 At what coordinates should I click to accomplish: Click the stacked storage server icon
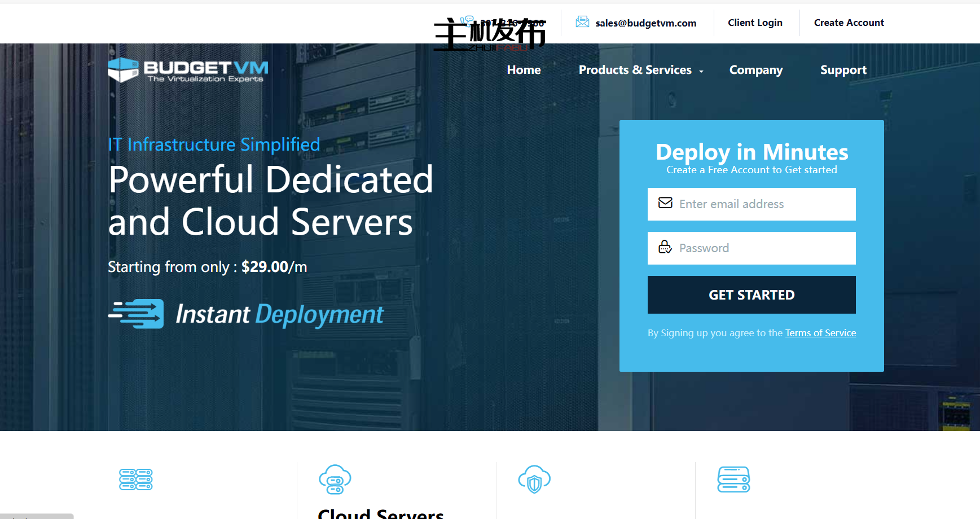click(733, 480)
